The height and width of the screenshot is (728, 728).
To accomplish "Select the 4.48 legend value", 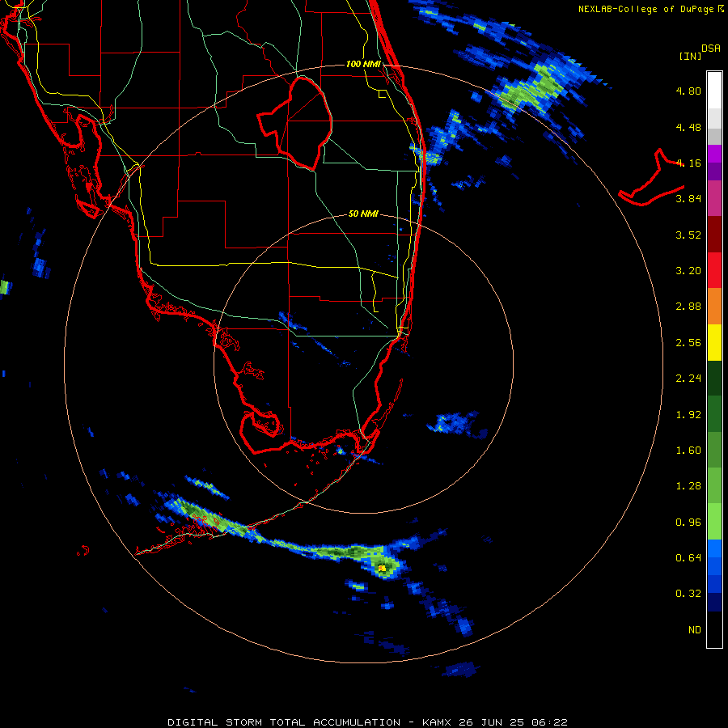I will (688, 127).
